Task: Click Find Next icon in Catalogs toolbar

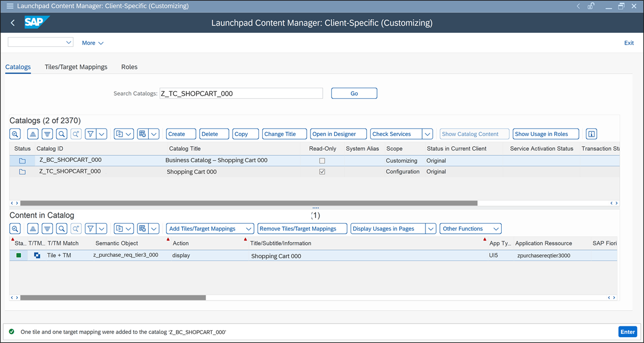Action: point(76,134)
